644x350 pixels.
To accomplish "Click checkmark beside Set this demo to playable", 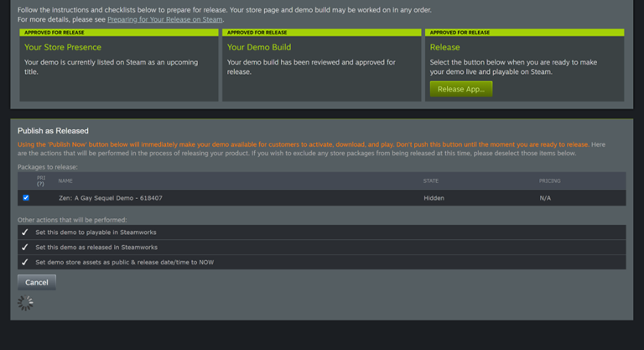I will click(25, 232).
